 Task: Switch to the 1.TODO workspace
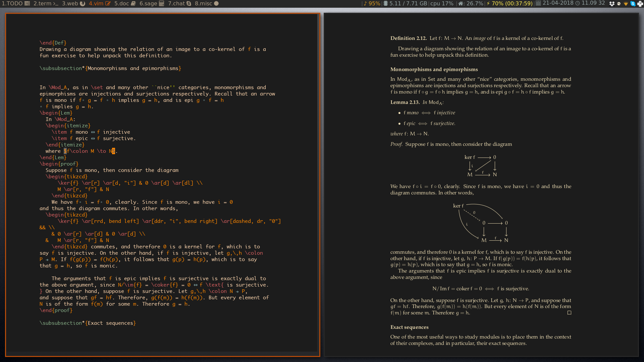(x=16, y=3)
